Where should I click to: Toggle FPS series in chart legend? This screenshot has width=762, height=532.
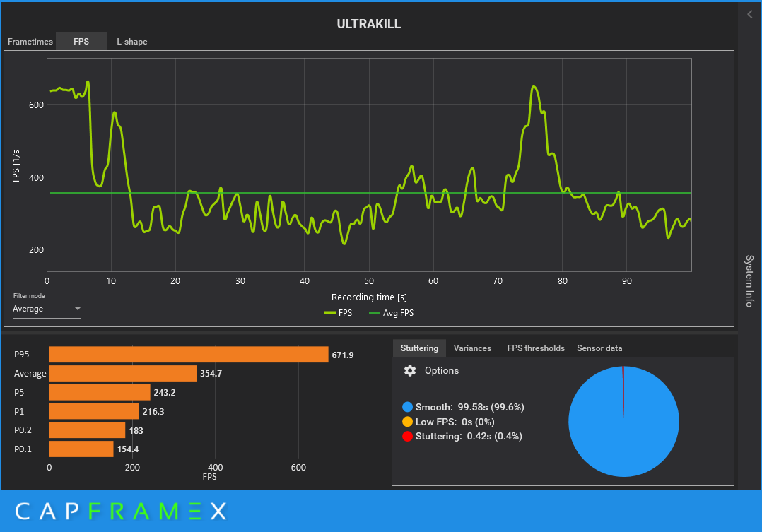(x=338, y=313)
